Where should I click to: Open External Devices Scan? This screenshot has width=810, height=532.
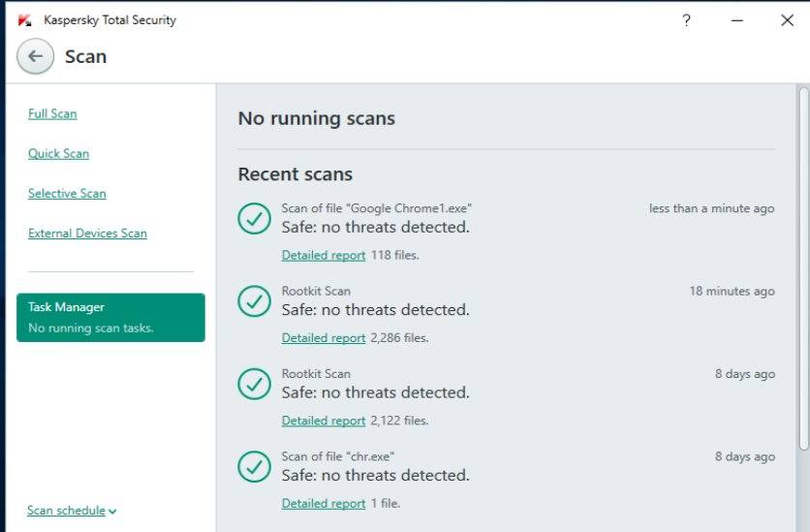pyautogui.click(x=87, y=233)
